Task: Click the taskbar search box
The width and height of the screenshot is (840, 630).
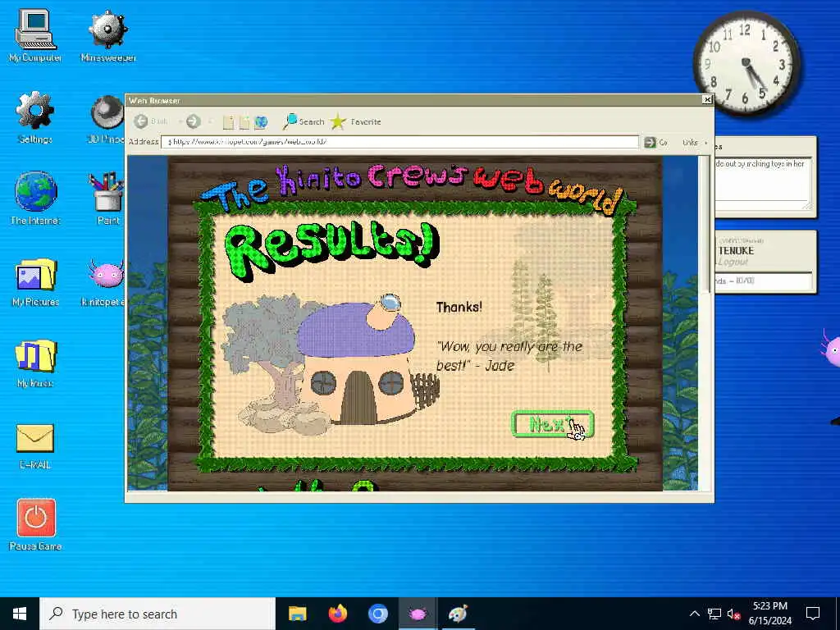Action: pos(157,614)
